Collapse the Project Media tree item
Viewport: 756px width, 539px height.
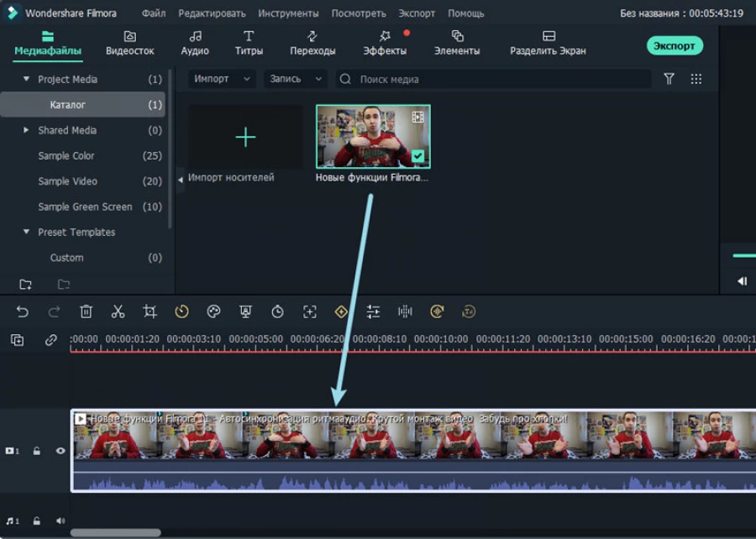coord(26,80)
